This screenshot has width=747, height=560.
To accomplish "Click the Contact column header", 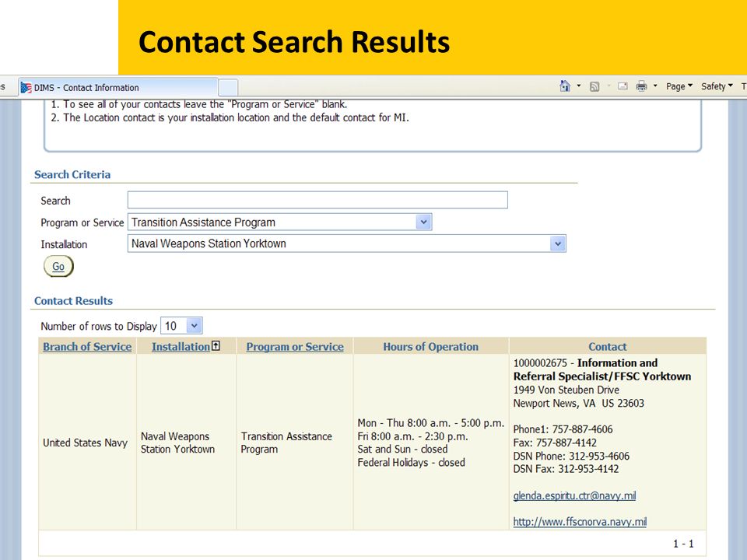I will [608, 347].
